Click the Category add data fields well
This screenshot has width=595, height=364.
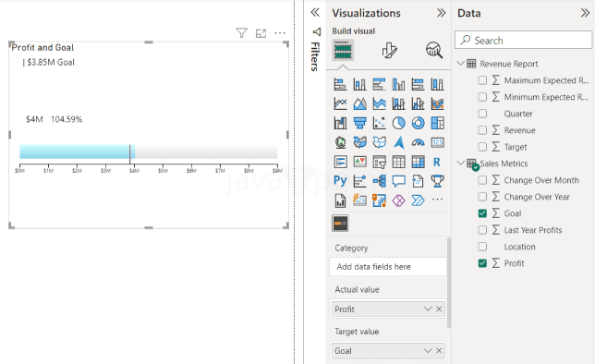[x=388, y=266]
